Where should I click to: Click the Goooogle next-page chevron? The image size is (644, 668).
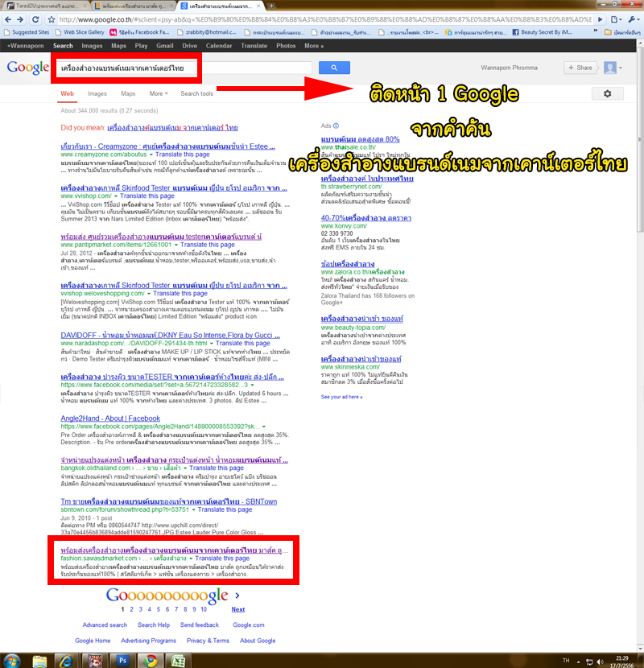(237, 596)
